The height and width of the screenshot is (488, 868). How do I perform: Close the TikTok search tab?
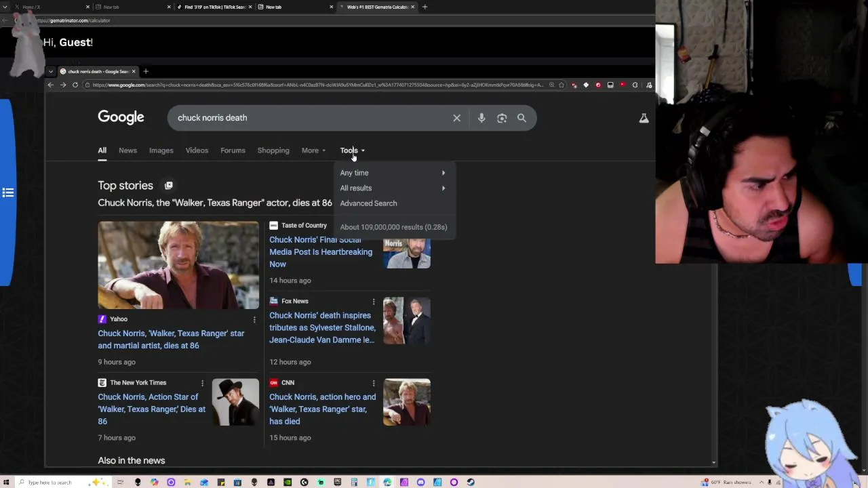(250, 7)
